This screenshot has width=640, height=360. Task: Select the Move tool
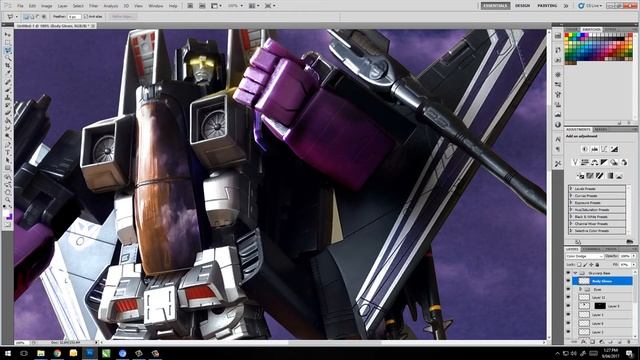point(8,35)
